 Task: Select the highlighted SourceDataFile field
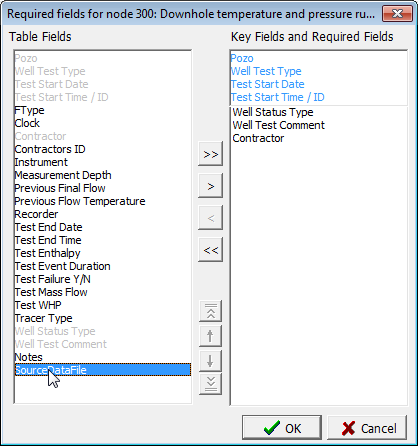click(103, 370)
